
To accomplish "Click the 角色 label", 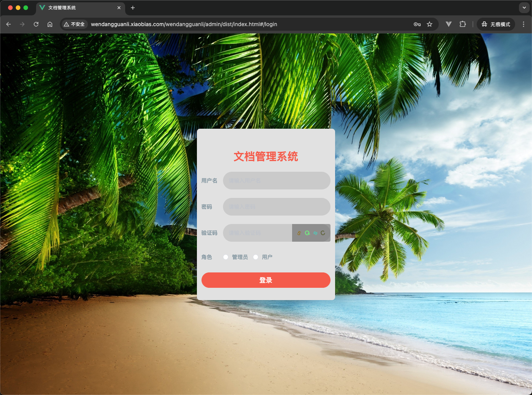I will pos(207,257).
